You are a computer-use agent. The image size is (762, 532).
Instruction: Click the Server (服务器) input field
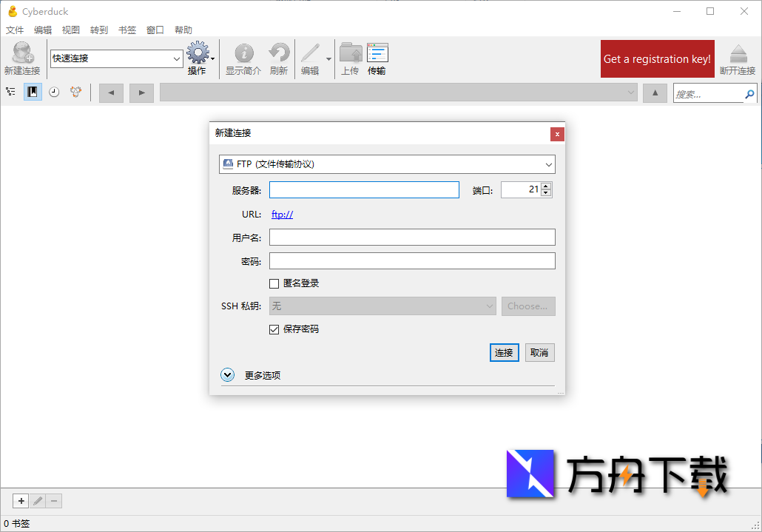point(364,190)
